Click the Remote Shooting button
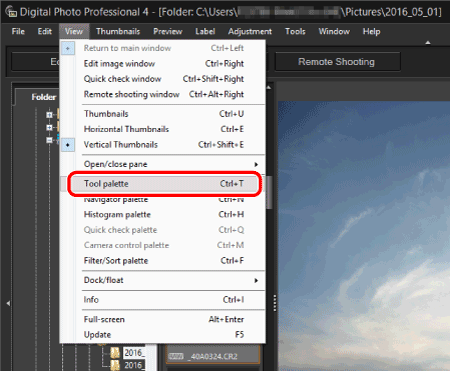Viewport: 450px width, 371px height. 337,62
